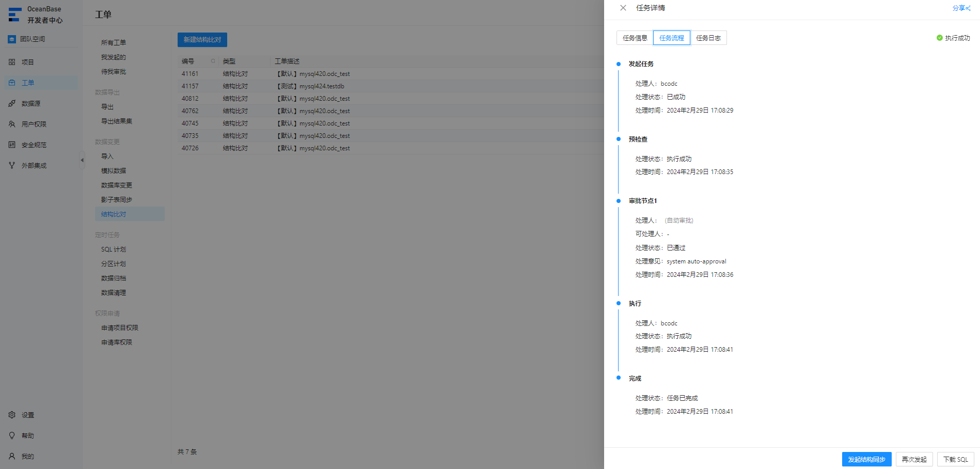Open 所有工单 in ticket menu
The height and width of the screenshot is (469, 980).
[114, 42]
